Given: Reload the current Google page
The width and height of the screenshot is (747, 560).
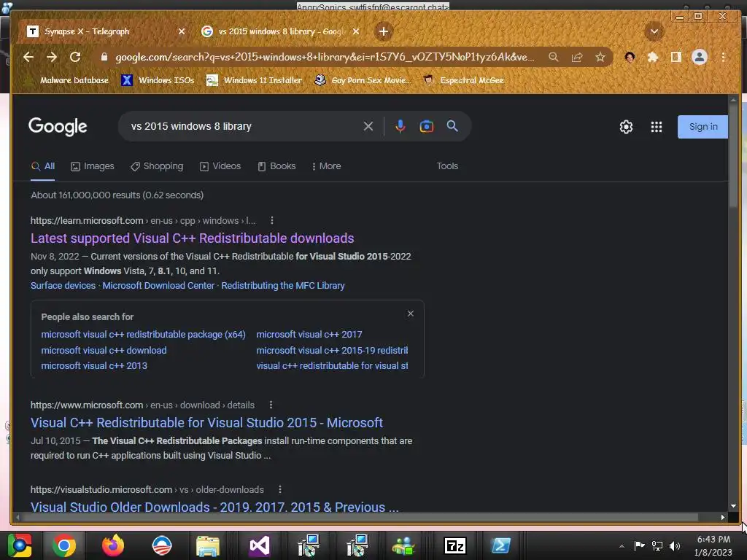Looking at the screenshot, I should click(x=75, y=57).
